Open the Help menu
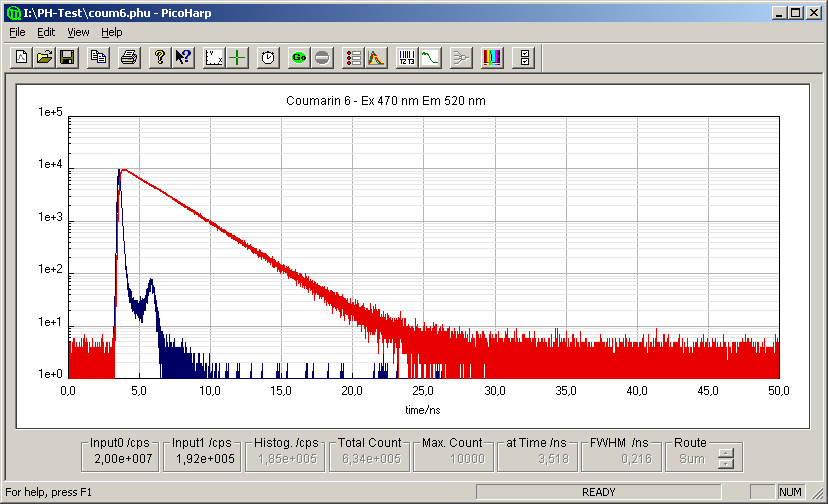 pyautogui.click(x=111, y=32)
